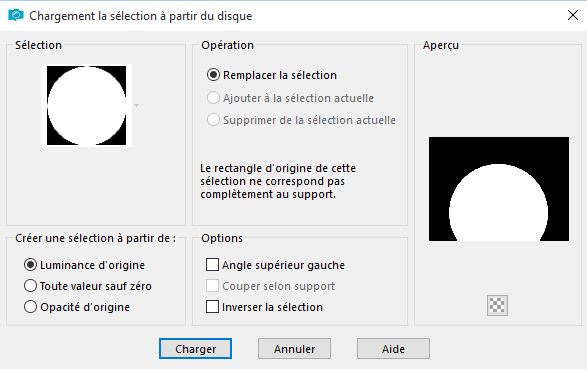The width and height of the screenshot is (587, 369).
Task: Toggle the transparency checkerboard preview icon
Action: (498, 305)
